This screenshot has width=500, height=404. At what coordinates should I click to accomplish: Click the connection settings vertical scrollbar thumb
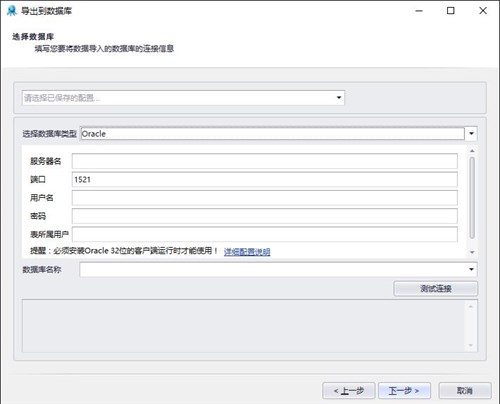(472, 198)
